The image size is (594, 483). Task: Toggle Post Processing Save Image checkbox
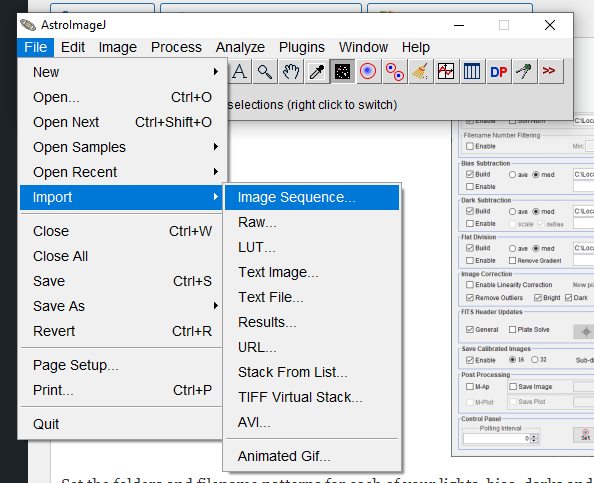(513, 386)
